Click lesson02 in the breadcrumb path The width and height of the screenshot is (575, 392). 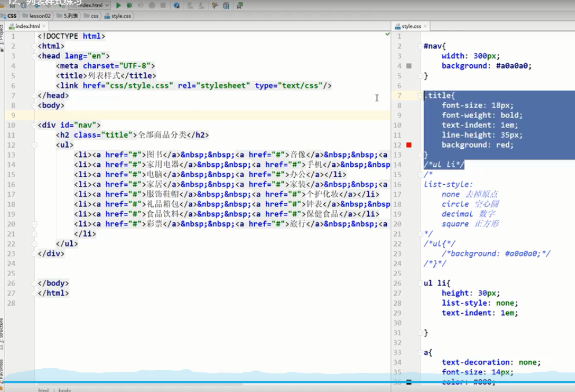41,16
